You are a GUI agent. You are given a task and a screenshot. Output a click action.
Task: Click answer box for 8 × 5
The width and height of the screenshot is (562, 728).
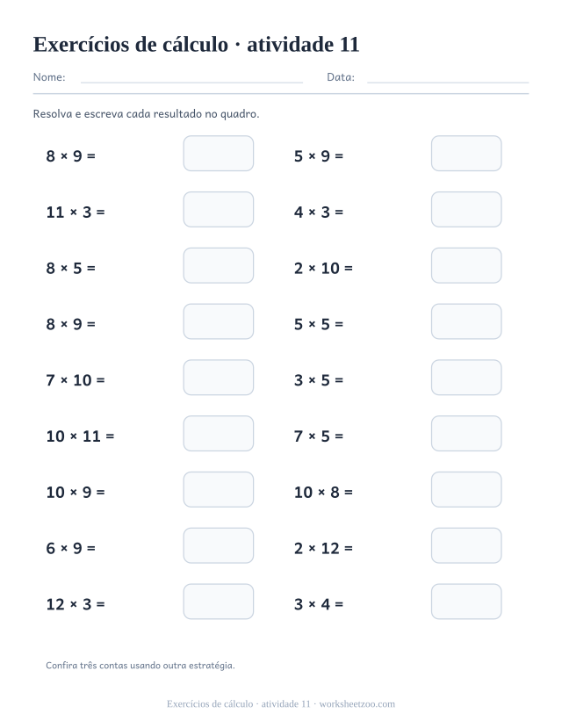pyautogui.click(x=219, y=265)
